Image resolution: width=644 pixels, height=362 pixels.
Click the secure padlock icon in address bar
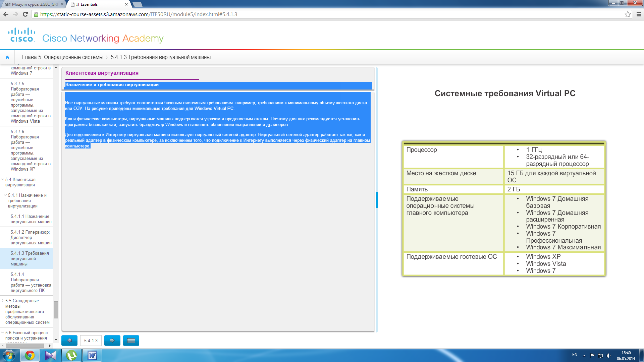click(x=36, y=14)
